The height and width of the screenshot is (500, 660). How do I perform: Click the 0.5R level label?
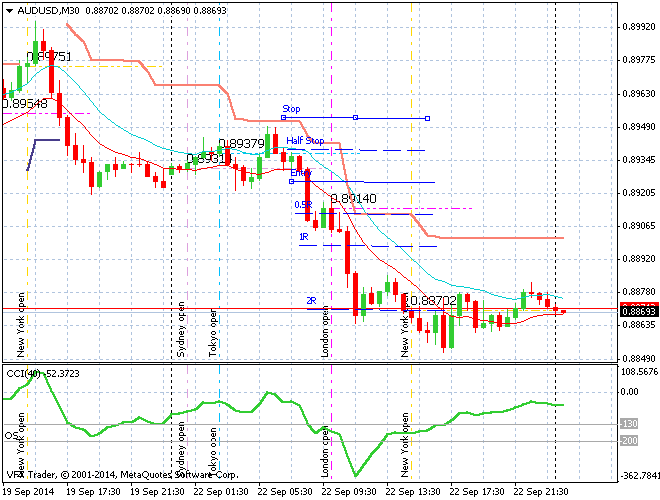click(x=303, y=205)
